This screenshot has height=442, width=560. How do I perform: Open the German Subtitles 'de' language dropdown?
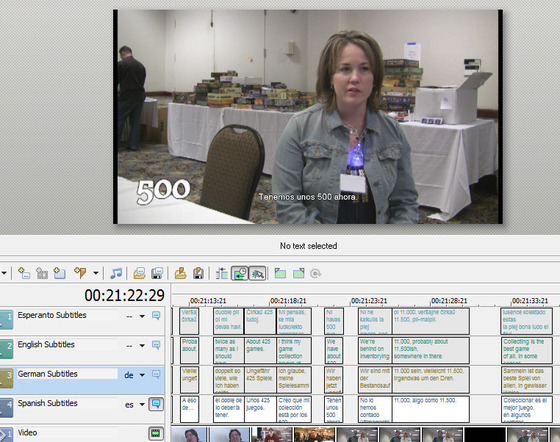tap(142, 375)
